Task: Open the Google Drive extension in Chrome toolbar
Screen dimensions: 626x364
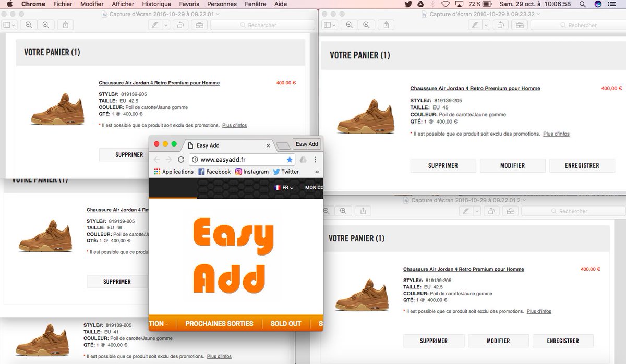Action: click(303, 160)
